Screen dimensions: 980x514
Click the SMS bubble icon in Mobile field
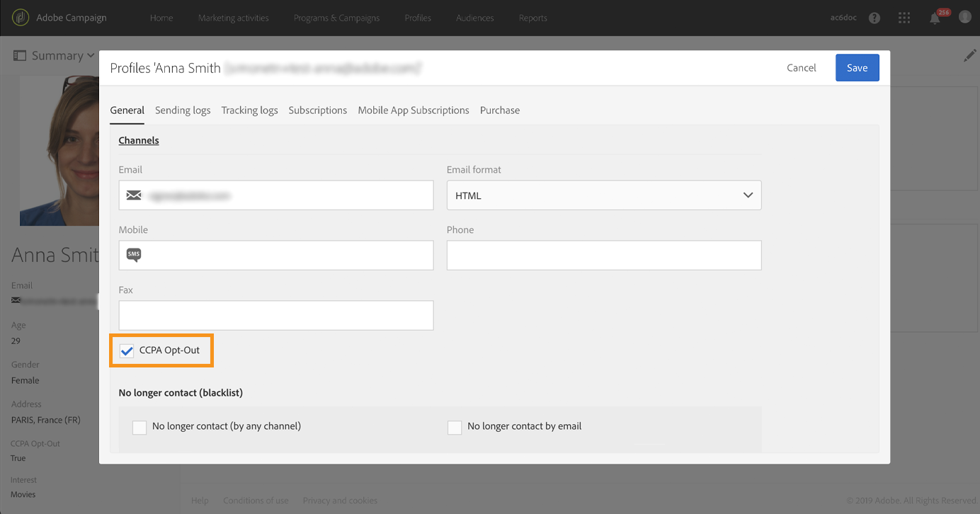[x=134, y=255]
